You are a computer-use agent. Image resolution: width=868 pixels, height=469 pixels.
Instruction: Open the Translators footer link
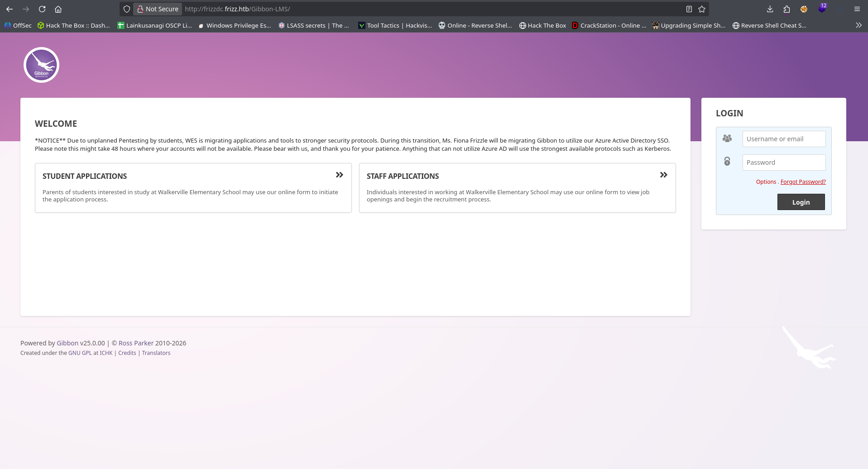click(x=156, y=353)
